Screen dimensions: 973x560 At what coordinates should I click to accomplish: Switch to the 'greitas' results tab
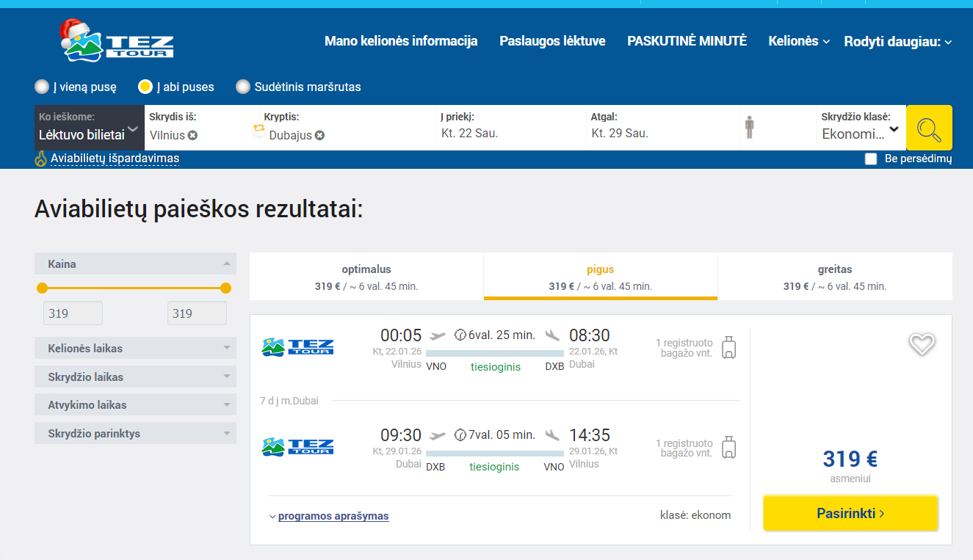[834, 277]
